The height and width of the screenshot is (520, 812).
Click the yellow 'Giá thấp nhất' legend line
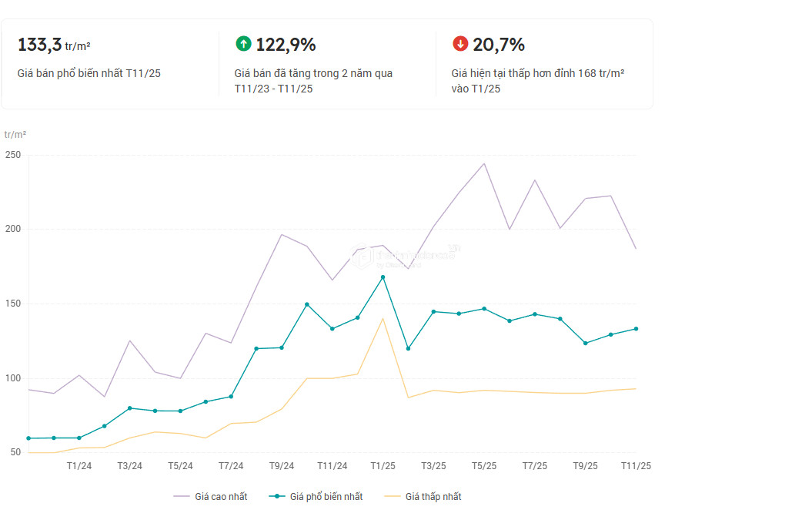[x=392, y=497]
